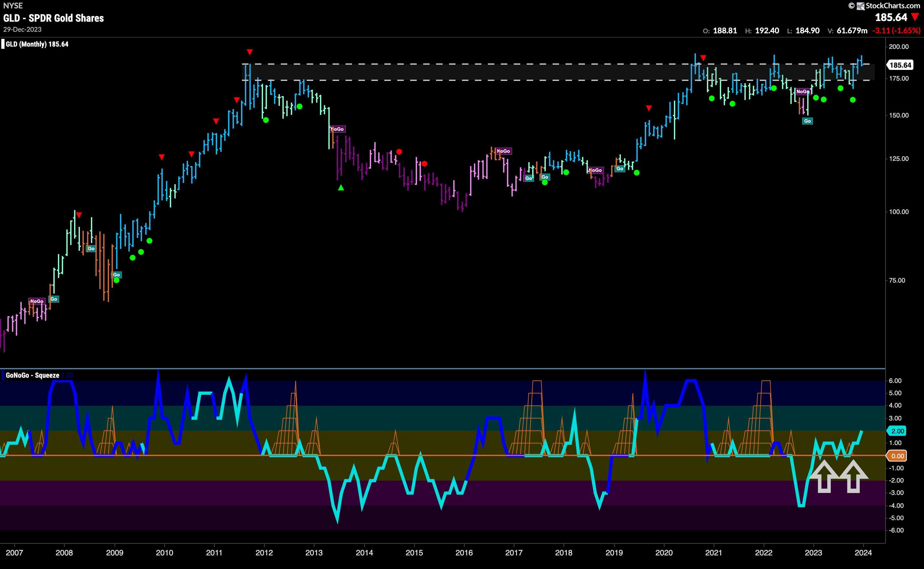This screenshot has height=569, width=924.
Task: Click the 29-Dec-2023 date label
Action: (23, 29)
